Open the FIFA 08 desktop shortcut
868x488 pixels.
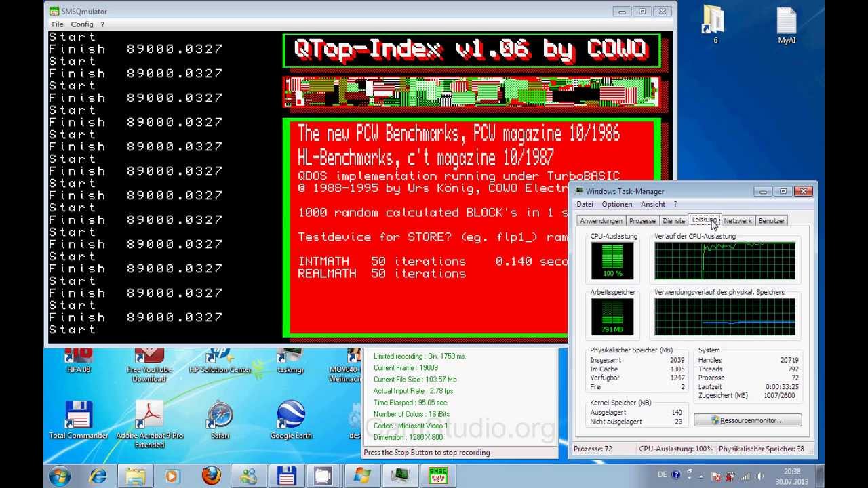point(79,361)
